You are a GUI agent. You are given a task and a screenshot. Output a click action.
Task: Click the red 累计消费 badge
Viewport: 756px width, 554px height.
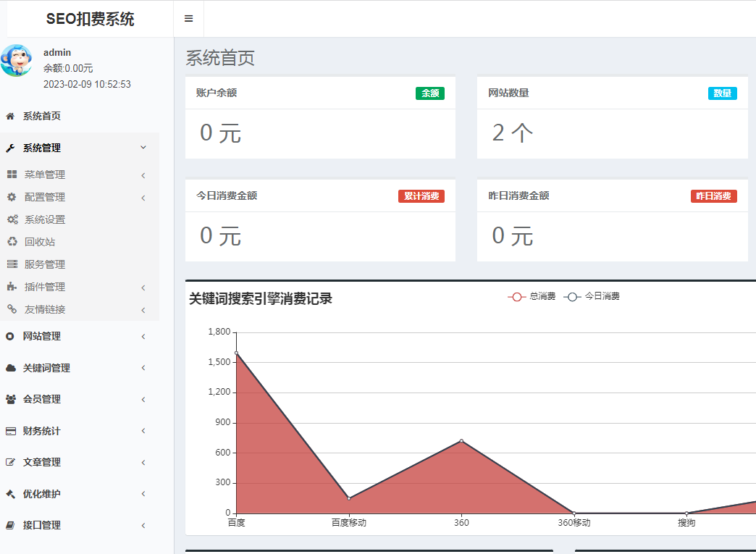(x=421, y=196)
